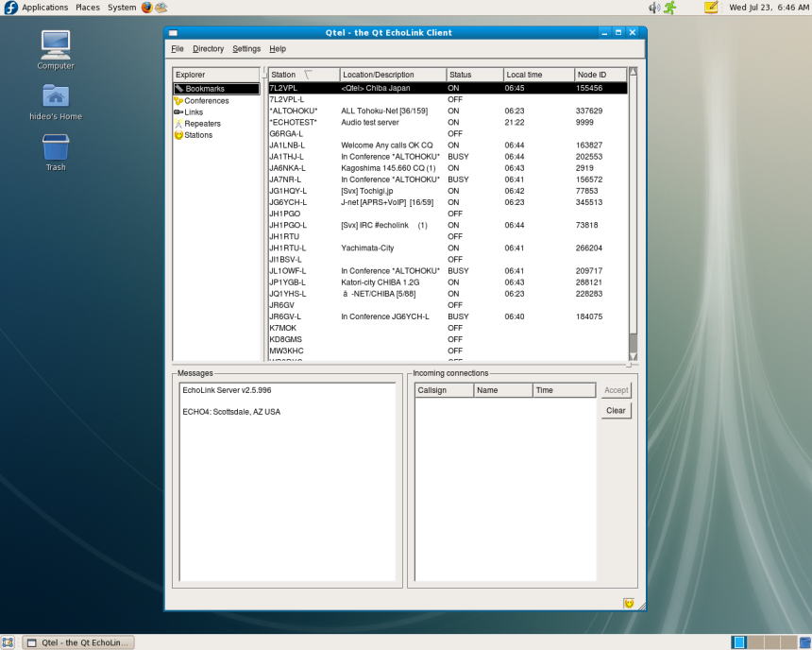The image size is (812, 650).
Task: Select station row JP1YGB-L
Action: point(448,282)
